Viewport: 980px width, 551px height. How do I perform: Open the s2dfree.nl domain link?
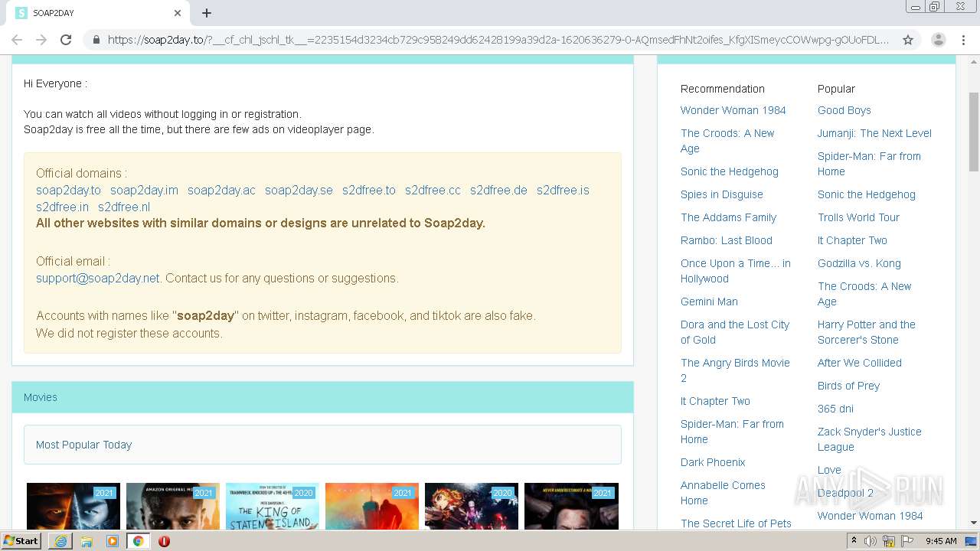[x=124, y=207]
